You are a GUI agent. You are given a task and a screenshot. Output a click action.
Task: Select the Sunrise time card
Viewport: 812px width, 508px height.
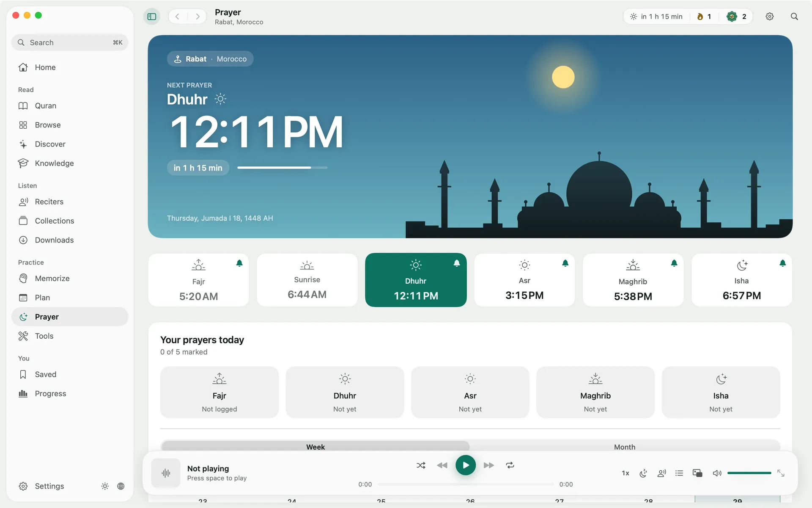[307, 280]
